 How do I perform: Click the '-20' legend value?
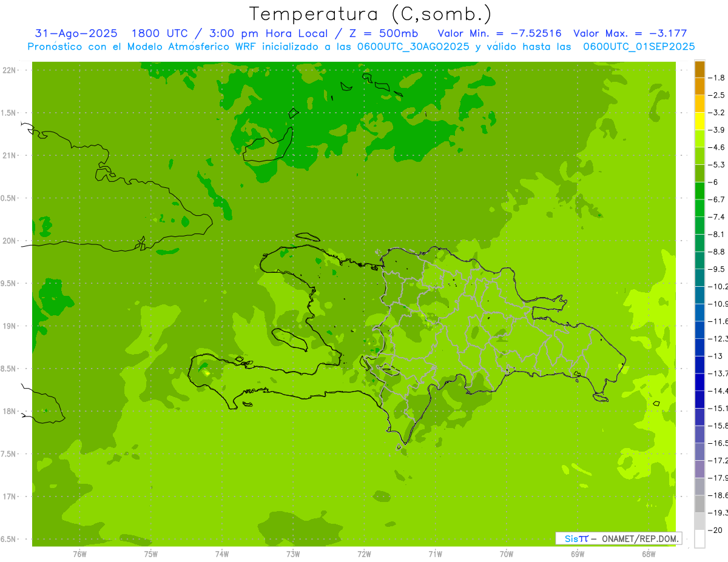tap(714, 530)
